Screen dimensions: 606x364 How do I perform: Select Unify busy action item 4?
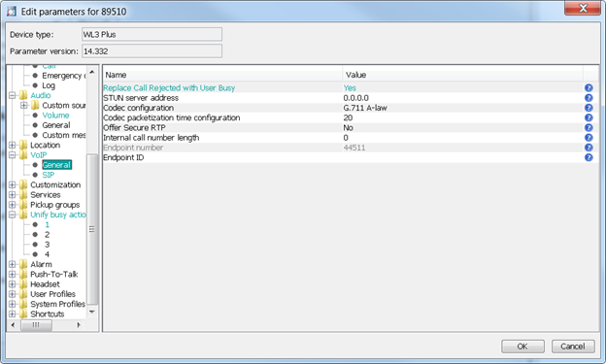47,254
